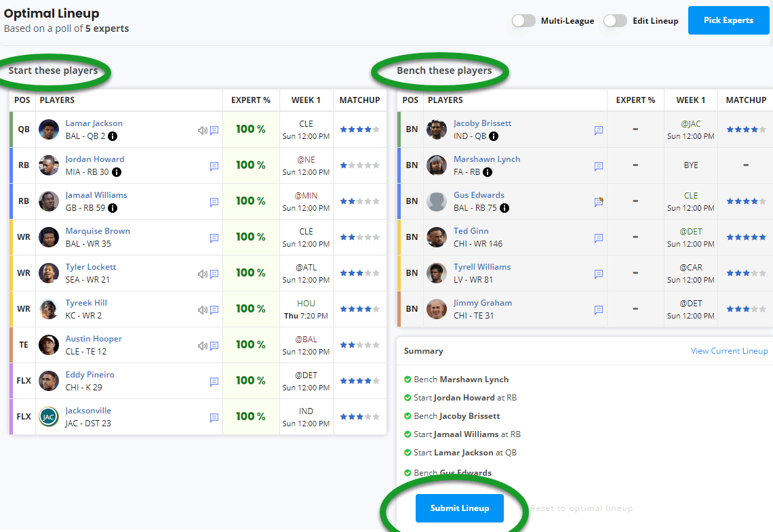Click 'Start Lamar Jackson at QB' summary line
Screen dimensions: 773x532
(x=465, y=453)
